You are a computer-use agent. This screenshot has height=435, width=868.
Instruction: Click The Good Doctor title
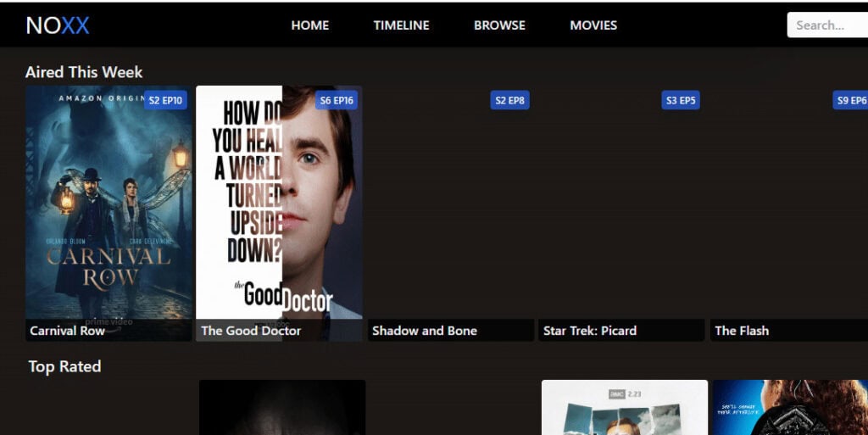pyautogui.click(x=251, y=331)
